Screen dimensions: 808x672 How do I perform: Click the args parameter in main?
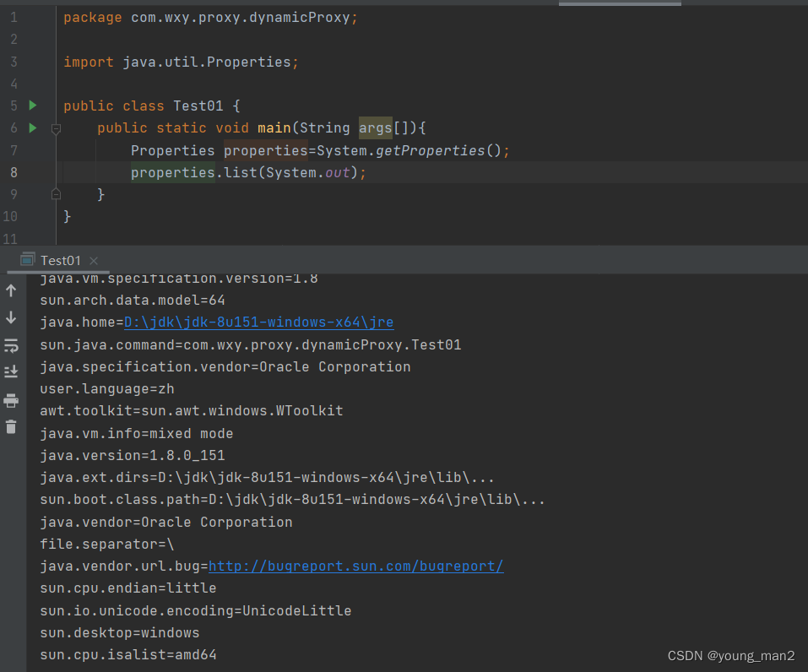click(x=375, y=127)
